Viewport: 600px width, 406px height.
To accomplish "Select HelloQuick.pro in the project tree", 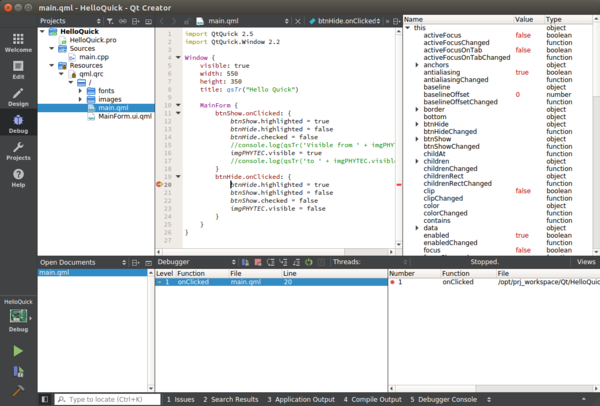I will pos(93,40).
